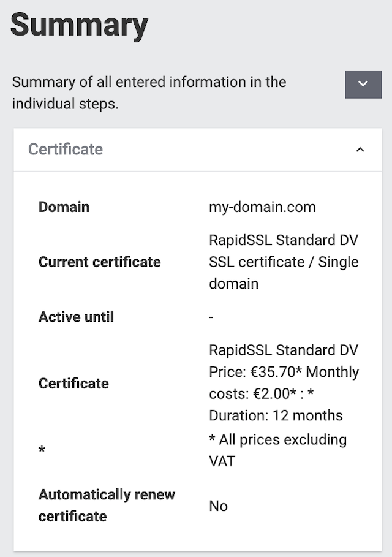
Task: Click the Active until label
Action: click(x=76, y=317)
